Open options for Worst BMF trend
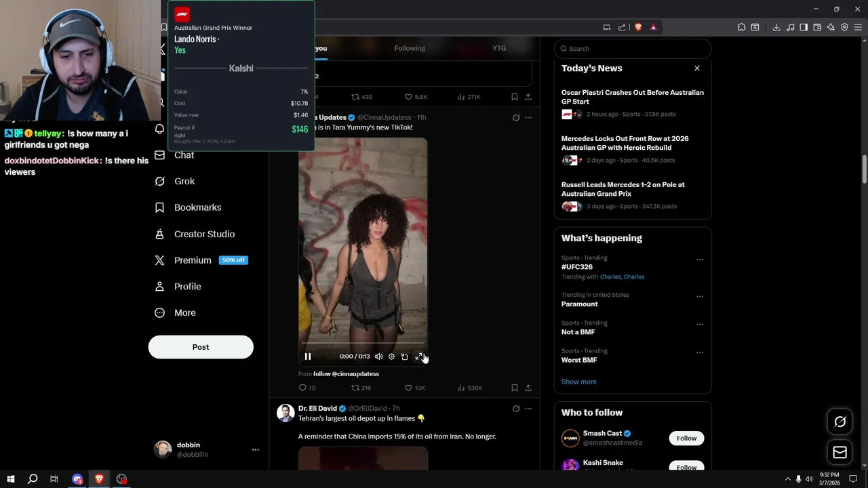This screenshot has height=488, width=868. [700, 353]
